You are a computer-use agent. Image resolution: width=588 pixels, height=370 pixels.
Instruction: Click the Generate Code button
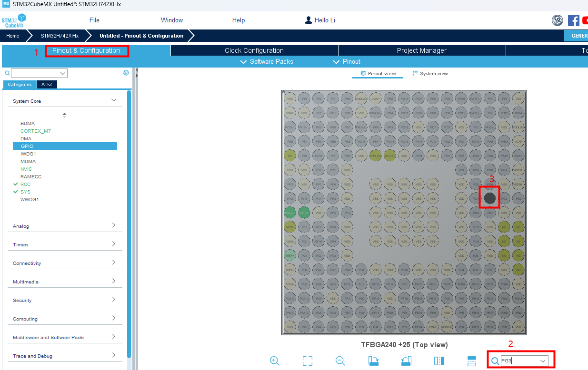pos(576,36)
